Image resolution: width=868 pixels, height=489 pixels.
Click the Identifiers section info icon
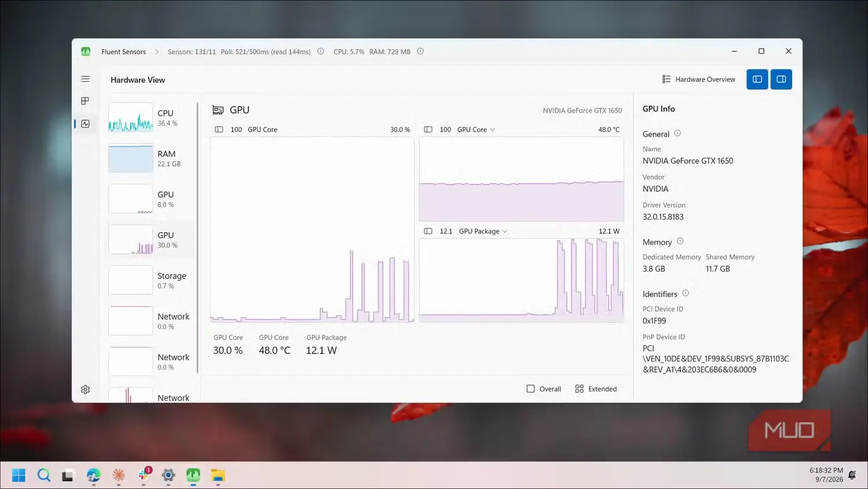coord(686,293)
